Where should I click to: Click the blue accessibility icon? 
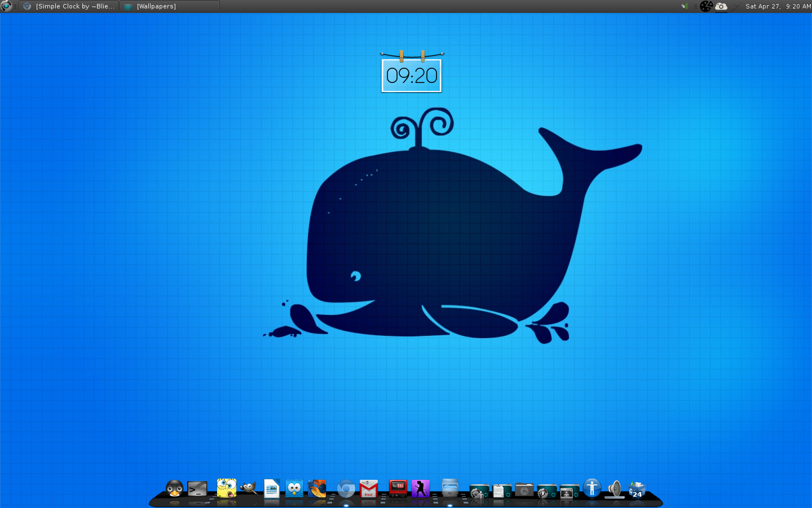(x=592, y=488)
